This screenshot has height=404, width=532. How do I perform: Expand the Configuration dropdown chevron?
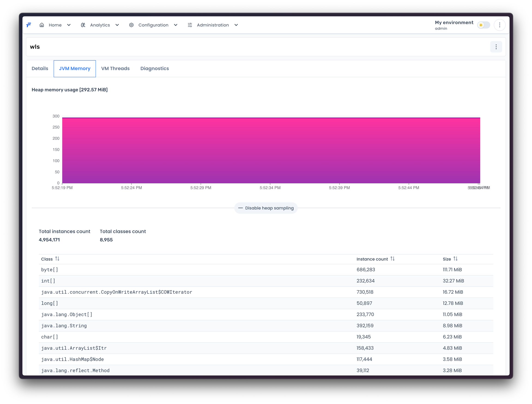tap(175, 25)
